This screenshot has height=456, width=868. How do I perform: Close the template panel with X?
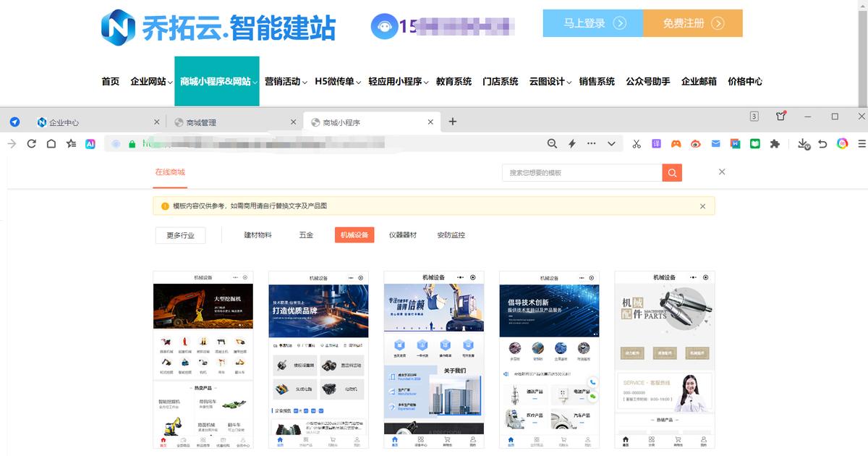[722, 172]
